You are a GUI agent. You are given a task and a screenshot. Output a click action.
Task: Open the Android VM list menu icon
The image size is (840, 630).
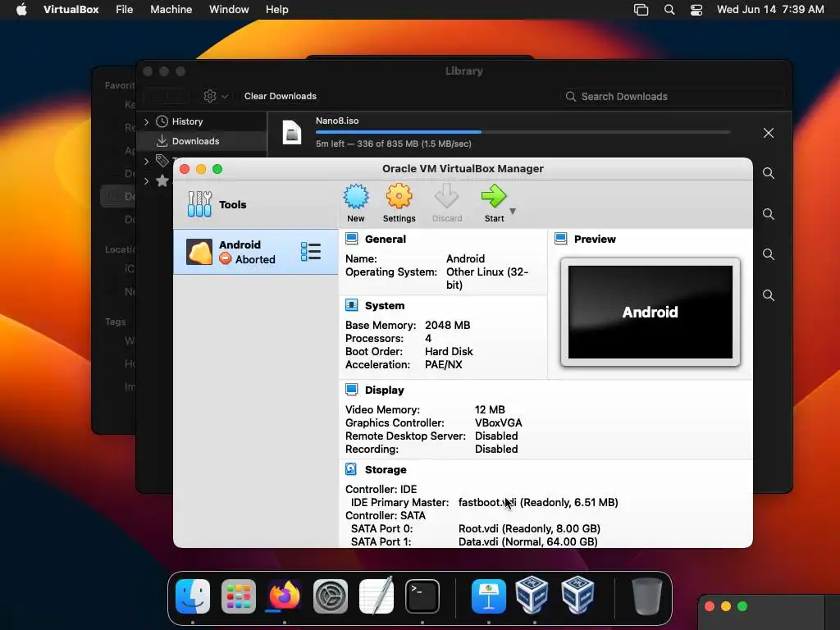[x=311, y=252]
